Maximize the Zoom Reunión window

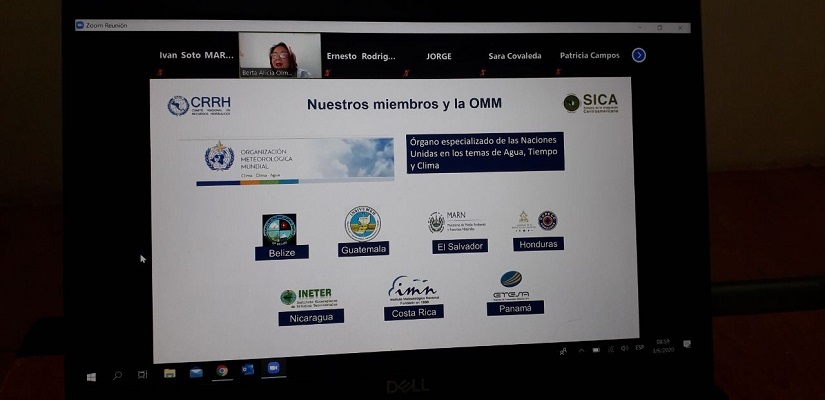pos(660,27)
